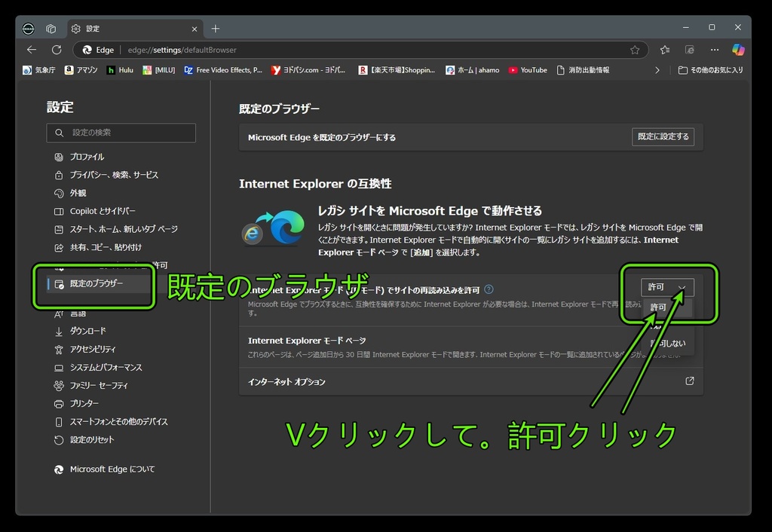772x532 pixels.
Task: Open システムとパフォーマンス settings
Action: pyautogui.click(x=98, y=367)
